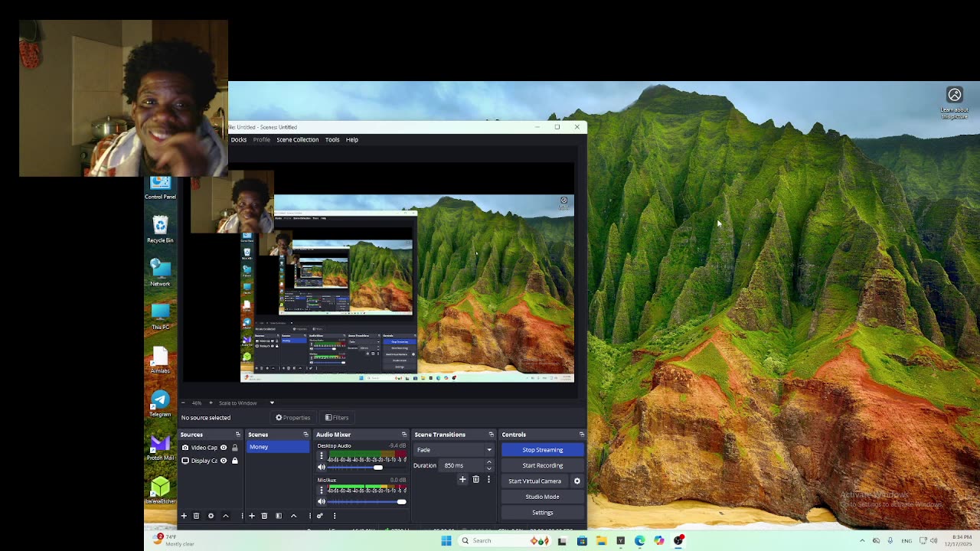Remove transition with trash icon
The width and height of the screenshot is (980, 551).
475,480
